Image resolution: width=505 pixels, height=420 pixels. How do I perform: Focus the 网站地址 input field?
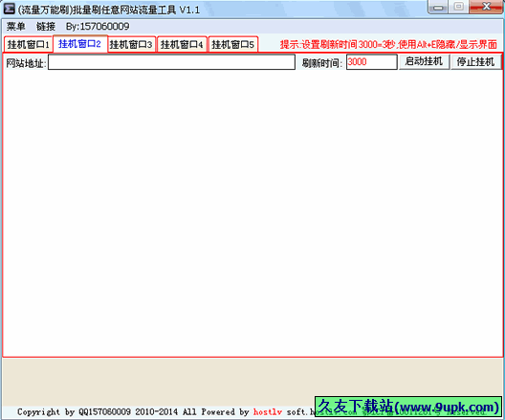pyautogui.click(x=171, y=62)
